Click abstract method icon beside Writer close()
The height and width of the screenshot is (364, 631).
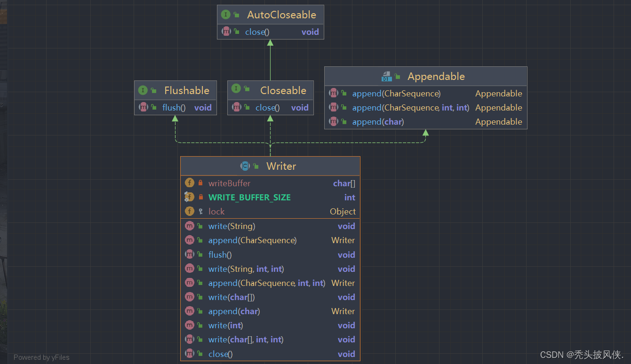(190, 353)
